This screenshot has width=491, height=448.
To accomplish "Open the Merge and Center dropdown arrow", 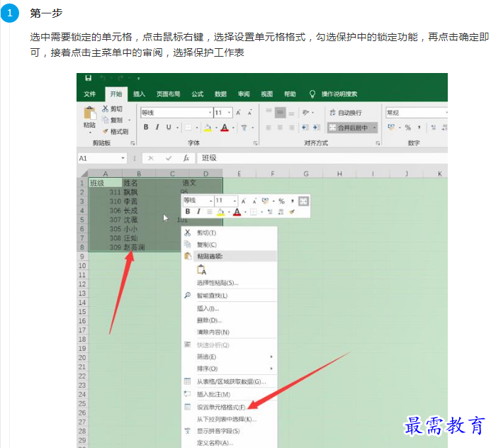I will [374, 128].
